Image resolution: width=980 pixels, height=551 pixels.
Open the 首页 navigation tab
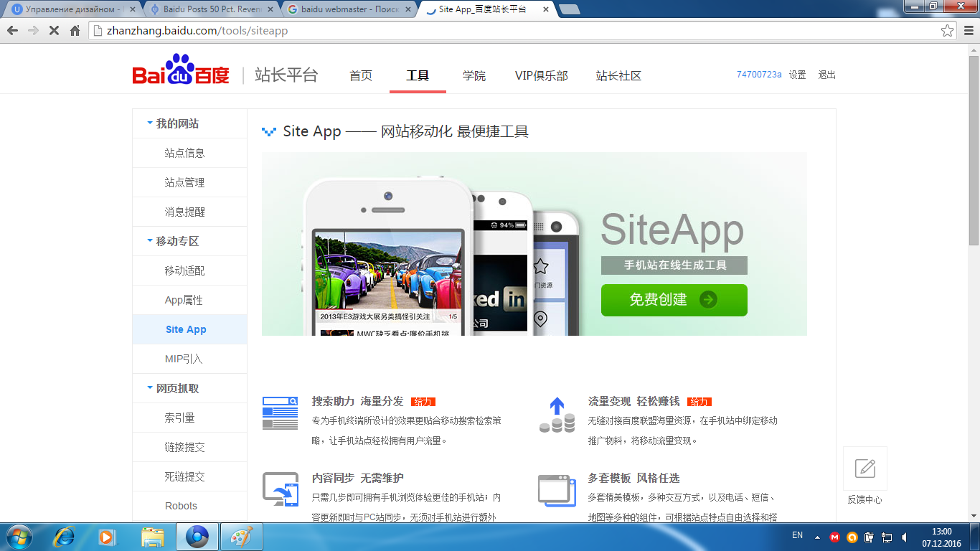(361, 75)
